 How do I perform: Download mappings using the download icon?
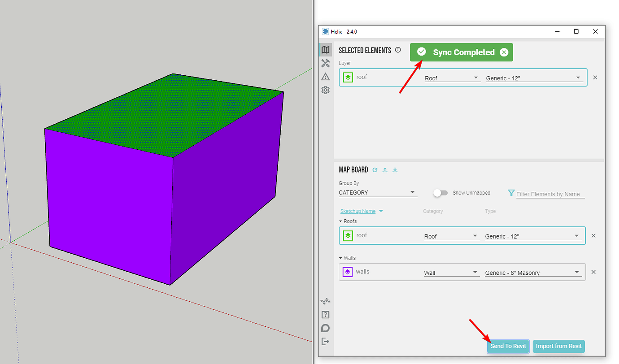pyautogui.click(x=395, y=170)
